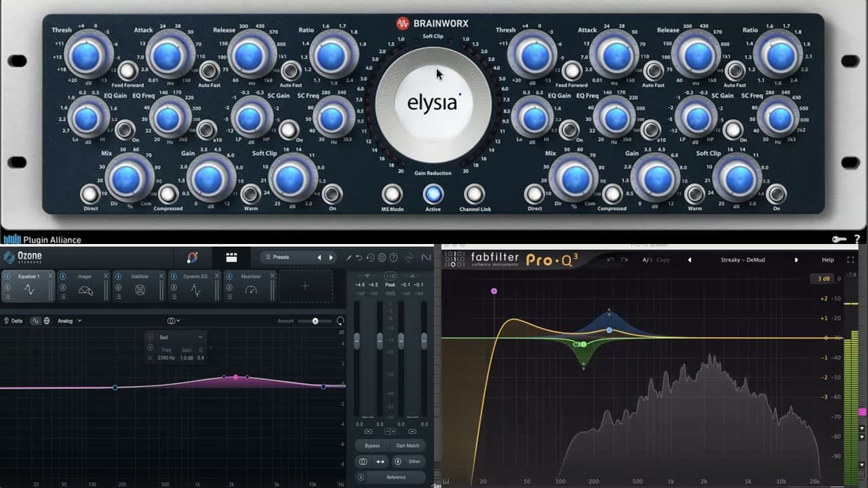Open Ozone's undo history clock icon
868x488 pixels.
pyautogui.click(x=370, y=258)
